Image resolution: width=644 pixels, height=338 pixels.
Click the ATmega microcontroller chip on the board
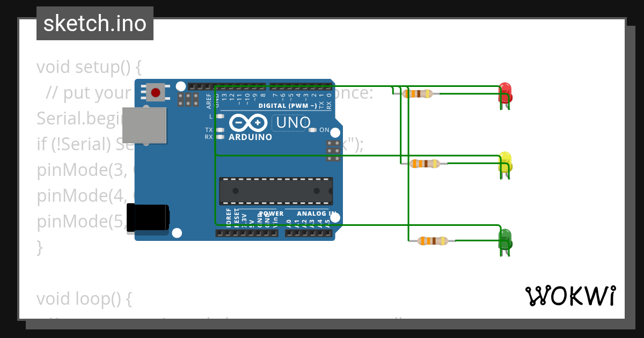[277, 189]
